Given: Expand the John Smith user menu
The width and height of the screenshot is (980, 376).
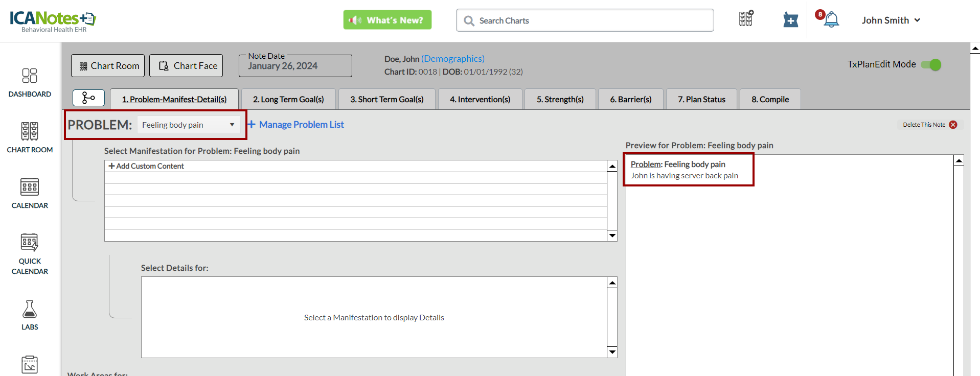Looking at the screenshot, I should tap(891, 20).
